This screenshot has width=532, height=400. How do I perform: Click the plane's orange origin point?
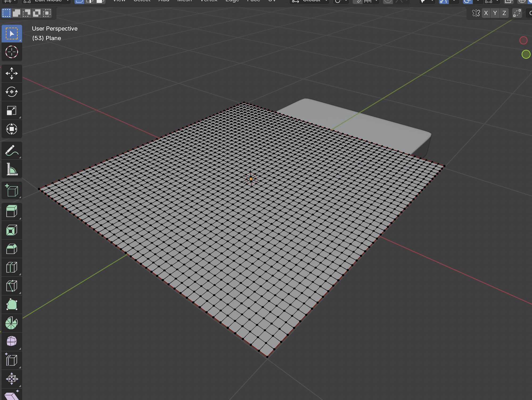[251, 179]
